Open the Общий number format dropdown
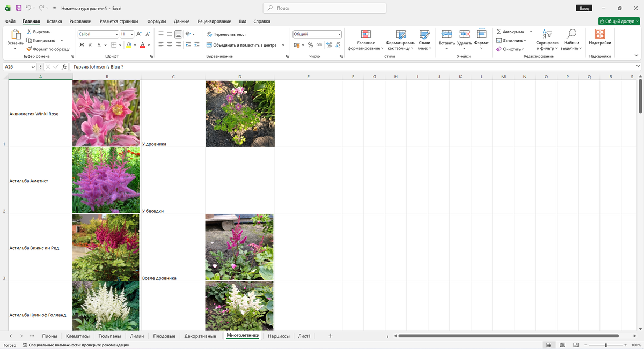This screenshot has height=349, width=644. tap(317, 34)
